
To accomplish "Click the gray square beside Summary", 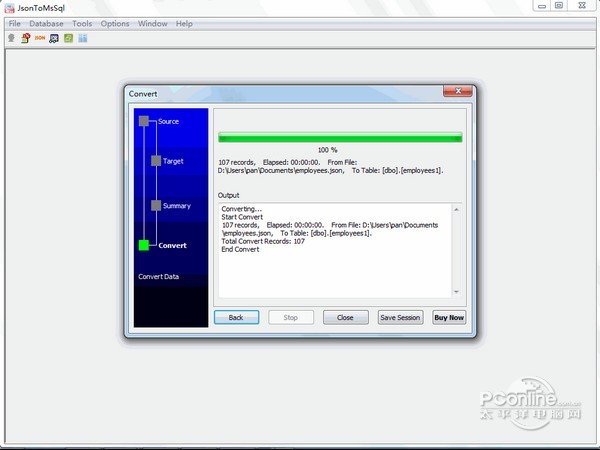I will tap(156, 205).
